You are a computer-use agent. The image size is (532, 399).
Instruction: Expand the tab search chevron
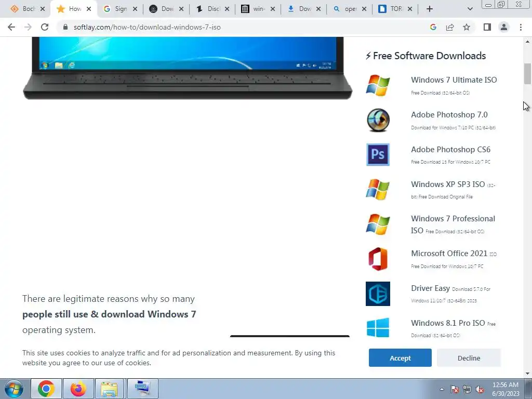(x=470, y=9)
